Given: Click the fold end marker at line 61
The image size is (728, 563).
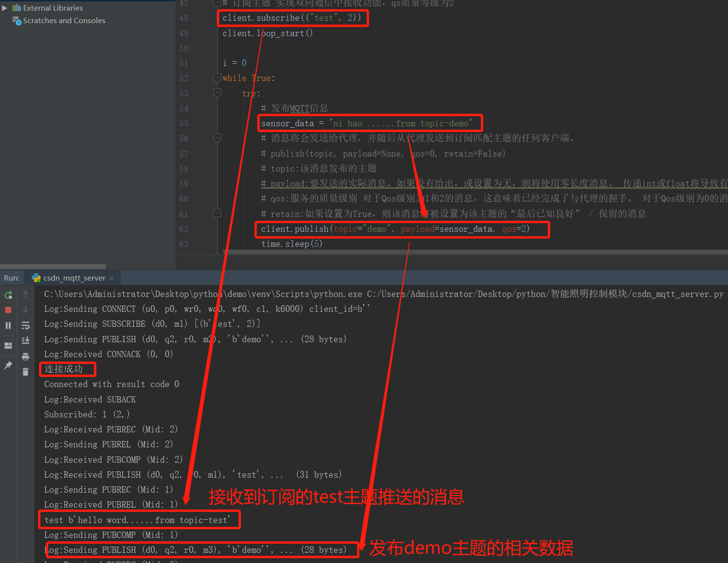Looking at the screenshot, I should (217, 213).
